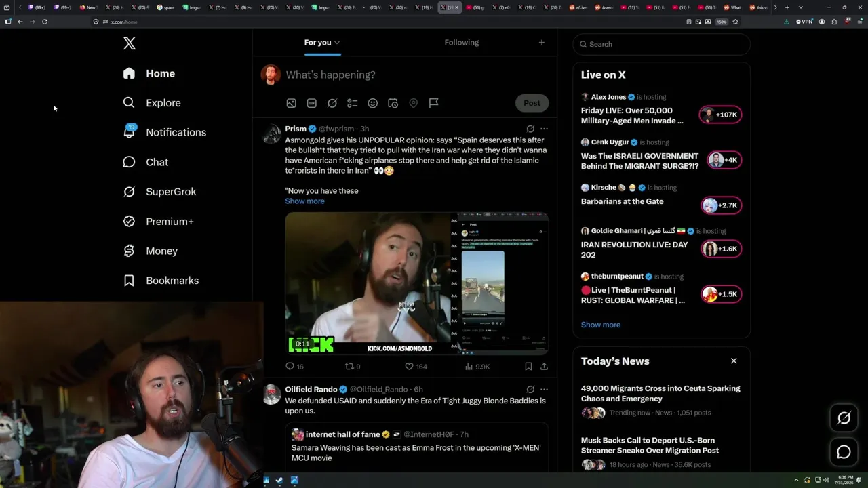The width and height of the screenshot is (868, 488).
Task: Go to Home in the sidebar
Action: click(x=149, y=73)
